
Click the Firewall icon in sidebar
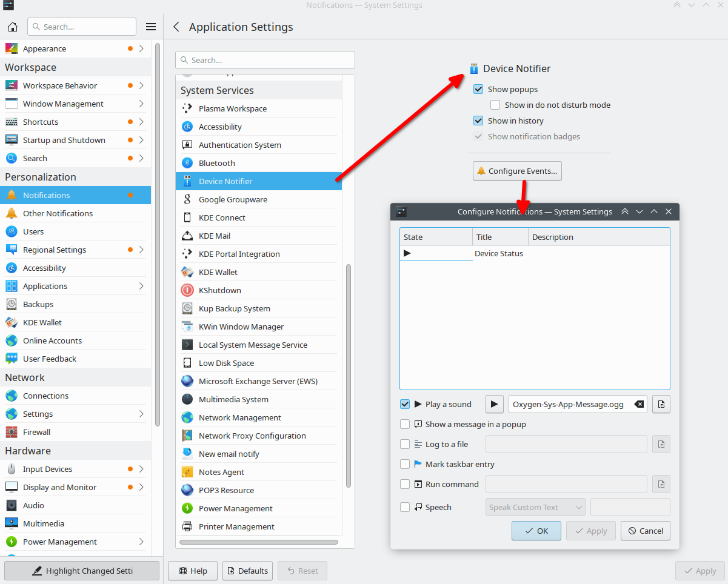click(x=12, y=432)
